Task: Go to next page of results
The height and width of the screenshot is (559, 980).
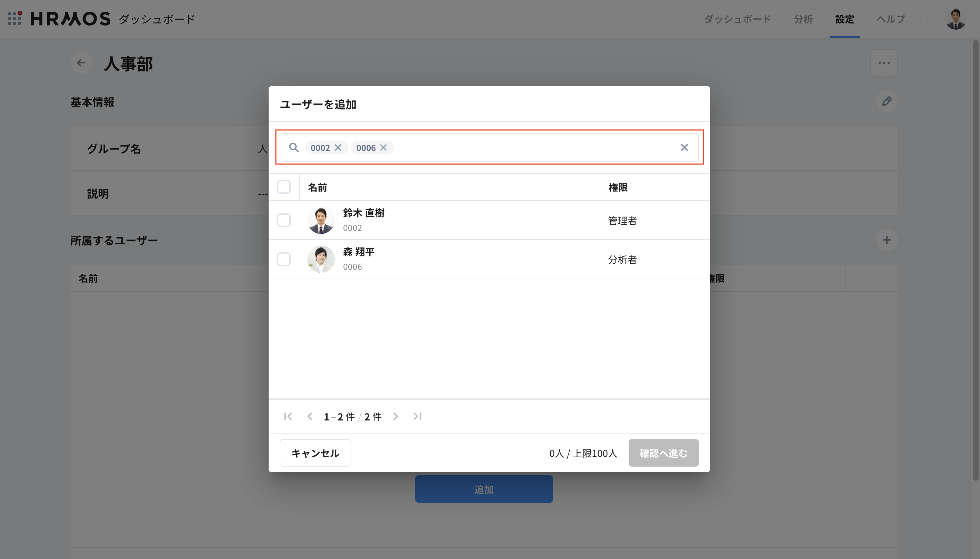Action: [396, 417]
